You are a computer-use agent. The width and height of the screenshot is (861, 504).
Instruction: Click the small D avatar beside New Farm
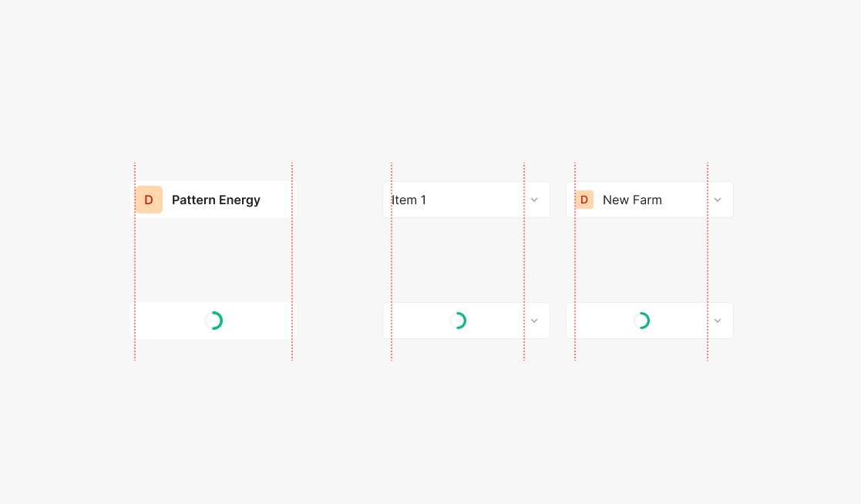pyautogui.click(x=584, y=200)
